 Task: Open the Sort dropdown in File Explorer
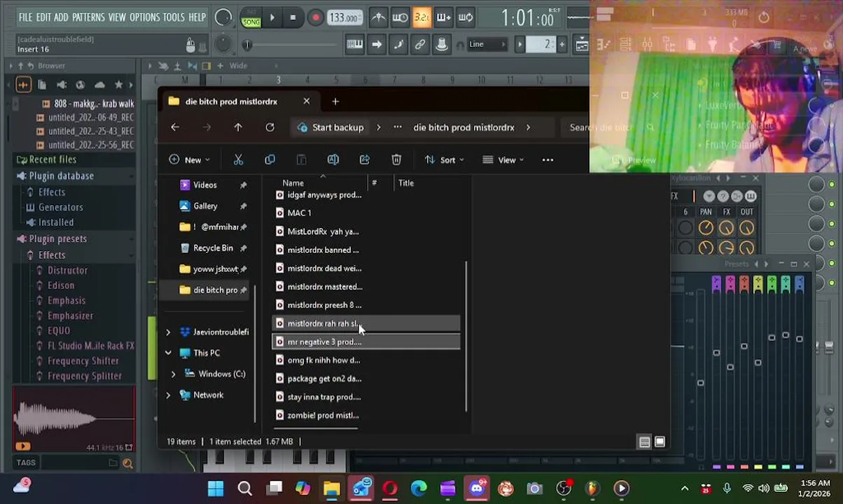tap(445, 160)
